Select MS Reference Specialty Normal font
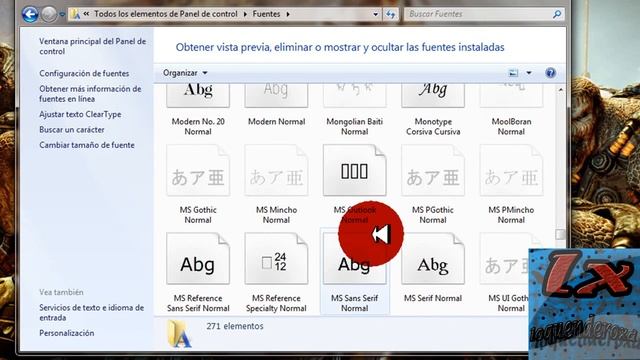 (276, 273)
